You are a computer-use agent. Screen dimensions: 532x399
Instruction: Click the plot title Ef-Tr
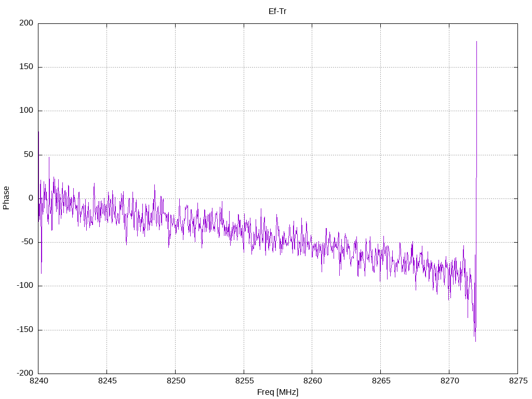click(277, 11)
